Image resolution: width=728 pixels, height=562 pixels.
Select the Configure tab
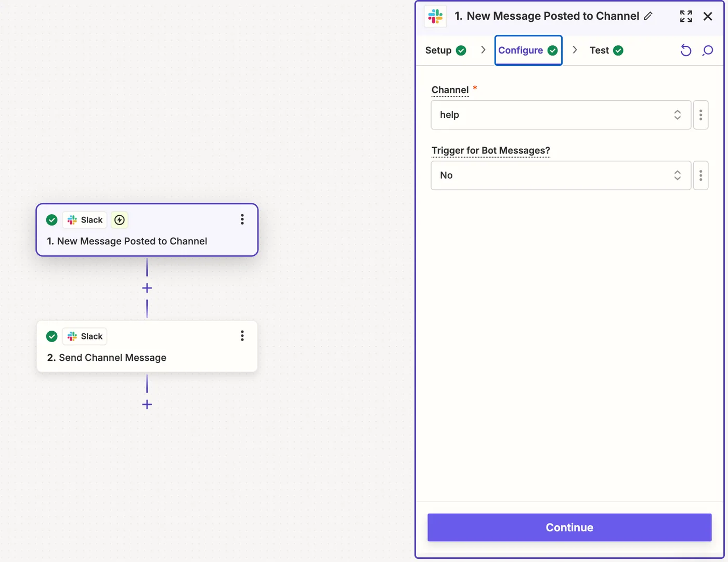(x=528, y=50)
